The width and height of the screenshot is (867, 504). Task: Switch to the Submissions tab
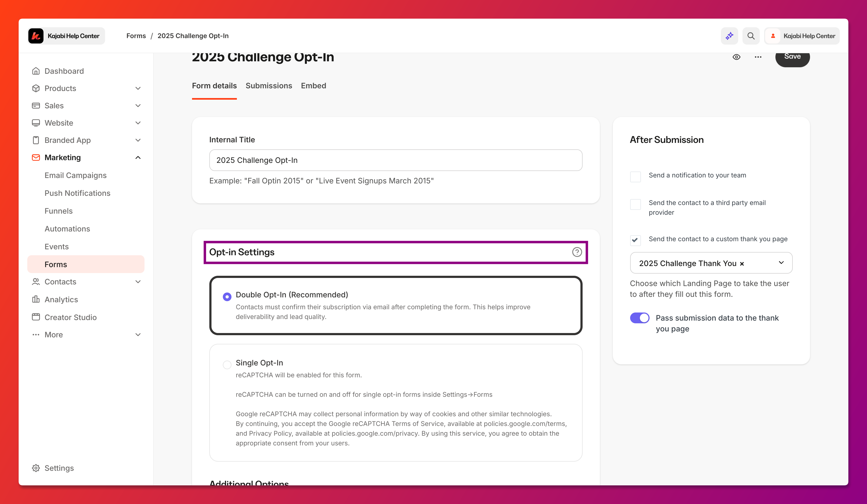269,86
